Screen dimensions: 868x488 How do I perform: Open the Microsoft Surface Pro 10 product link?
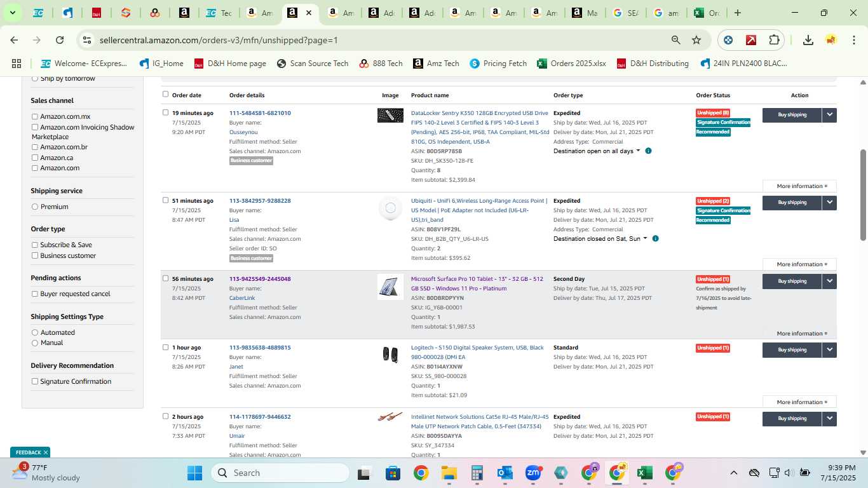[x=477, y=283]
